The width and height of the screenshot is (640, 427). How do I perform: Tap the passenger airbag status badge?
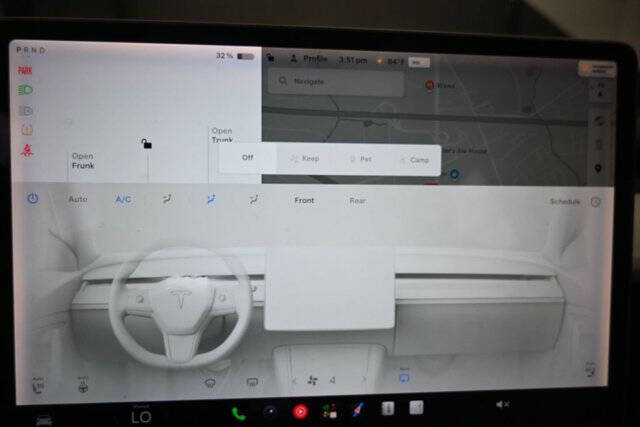click(x=419, y=62)
